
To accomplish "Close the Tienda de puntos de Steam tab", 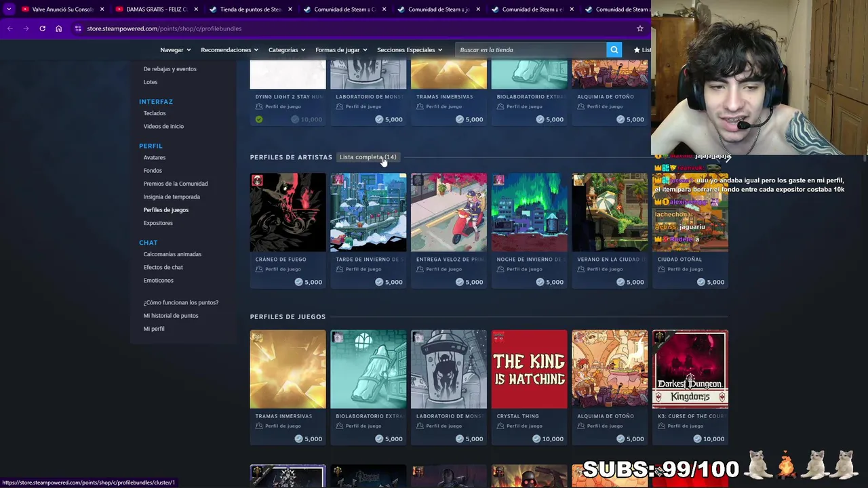I will [290, 9].
